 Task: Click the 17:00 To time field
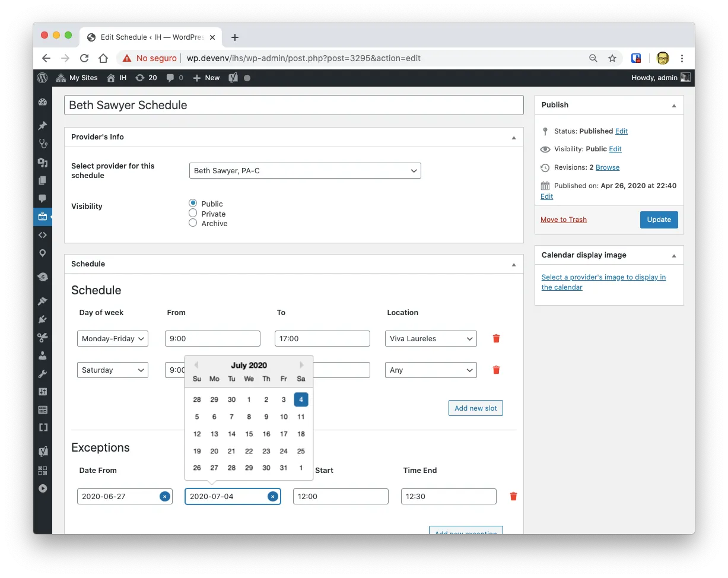coord(322,339)
